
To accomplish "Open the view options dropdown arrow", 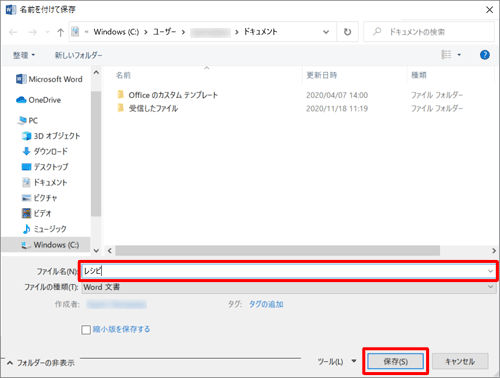I will (459, 55).
